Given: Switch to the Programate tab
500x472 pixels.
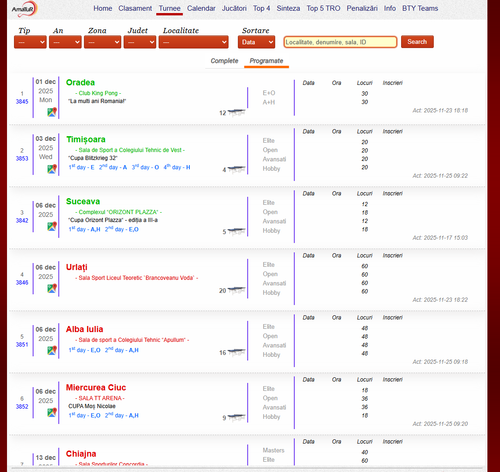Looking at the screenshot, I should point(266,61).
